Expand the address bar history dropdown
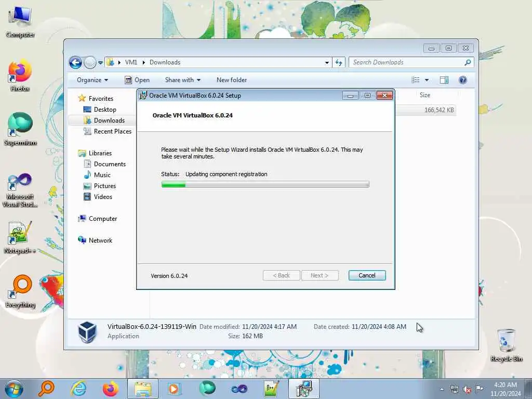The height and width of the screenshot is (399, 532). [327, 62]
